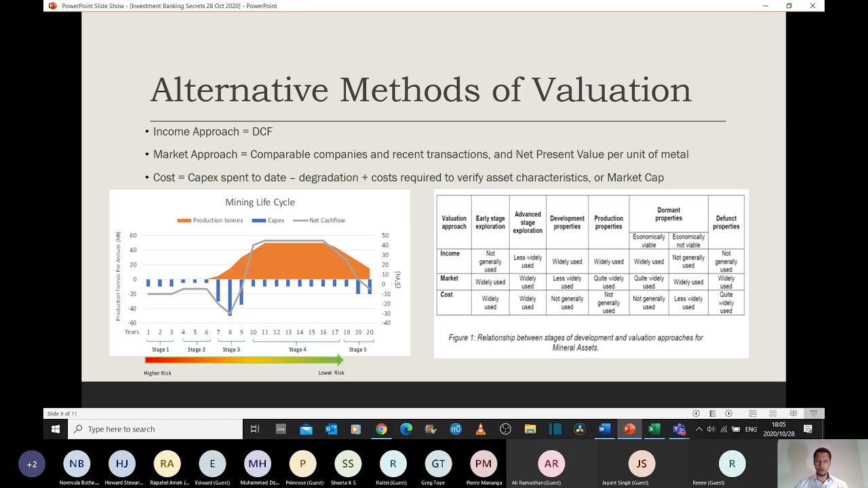This screenshot has height=488, width=868.
Task: Select participant MH Muhammad avatar
Action: click(258, 464)
